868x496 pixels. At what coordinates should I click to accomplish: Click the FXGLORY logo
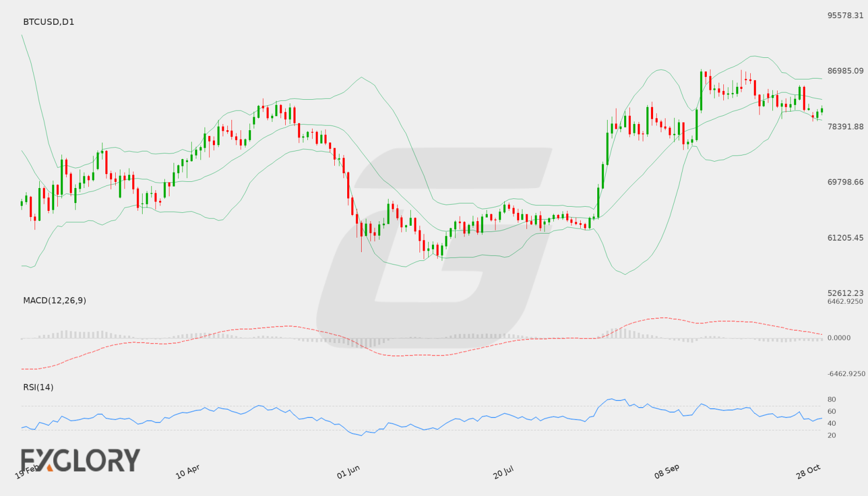[81, 460]
